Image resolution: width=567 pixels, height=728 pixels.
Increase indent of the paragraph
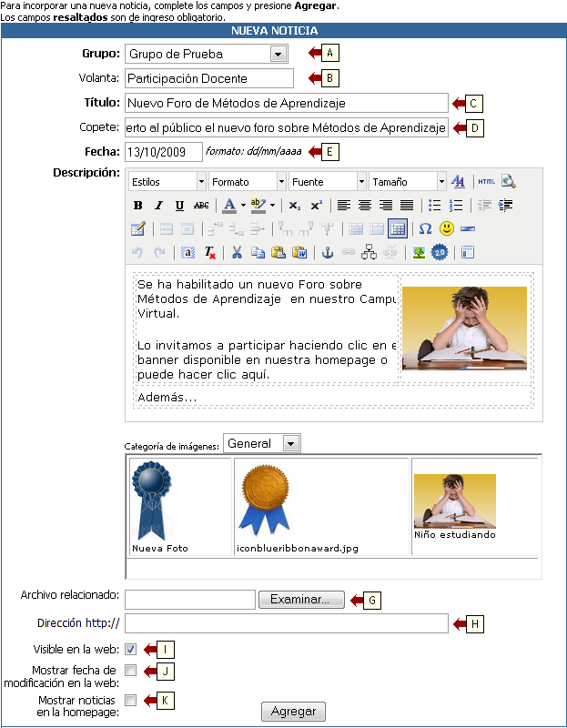(x=505, y=206)
